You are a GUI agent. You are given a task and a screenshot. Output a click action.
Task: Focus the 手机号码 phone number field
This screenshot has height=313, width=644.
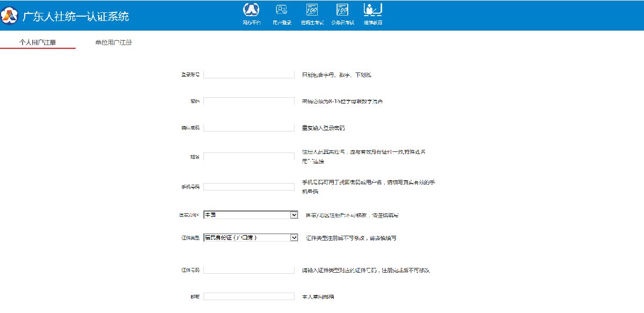click(249, 187)
